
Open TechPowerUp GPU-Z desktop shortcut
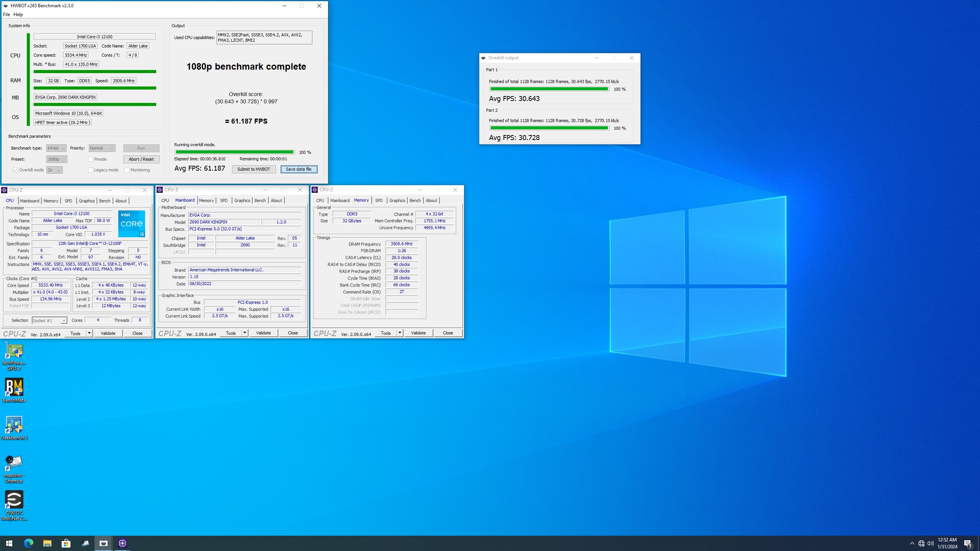tap(14, 357)
